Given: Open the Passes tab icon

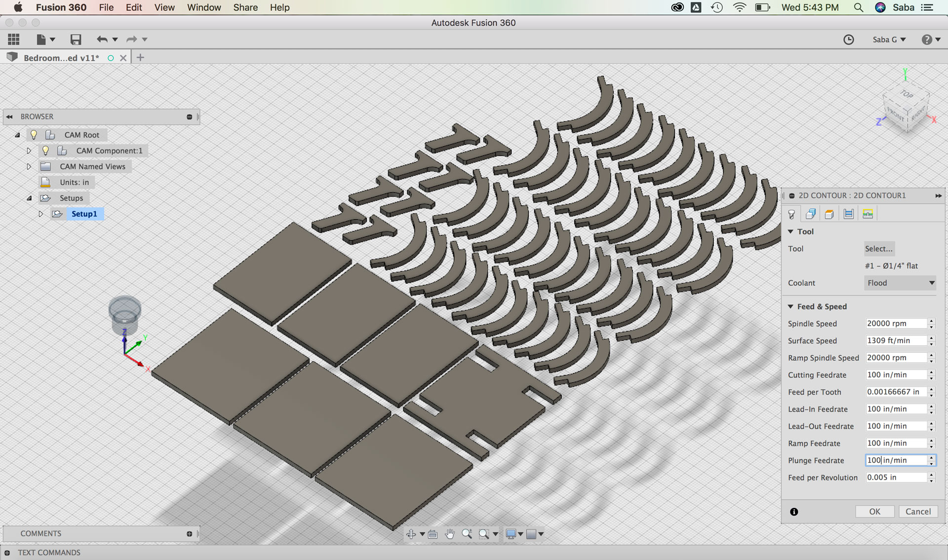Looking at the screenshot, I should pos(849,214).
